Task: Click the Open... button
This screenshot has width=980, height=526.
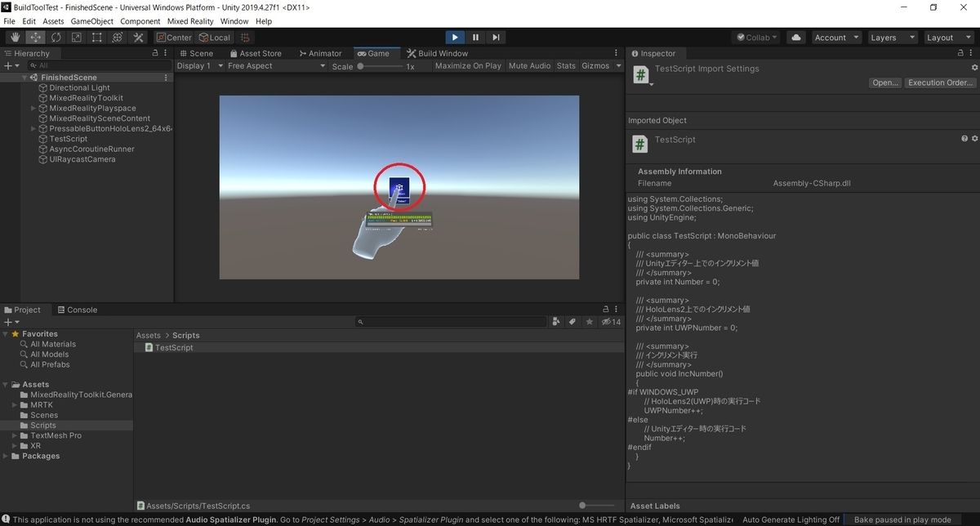Action: click(x=885, y=82)
